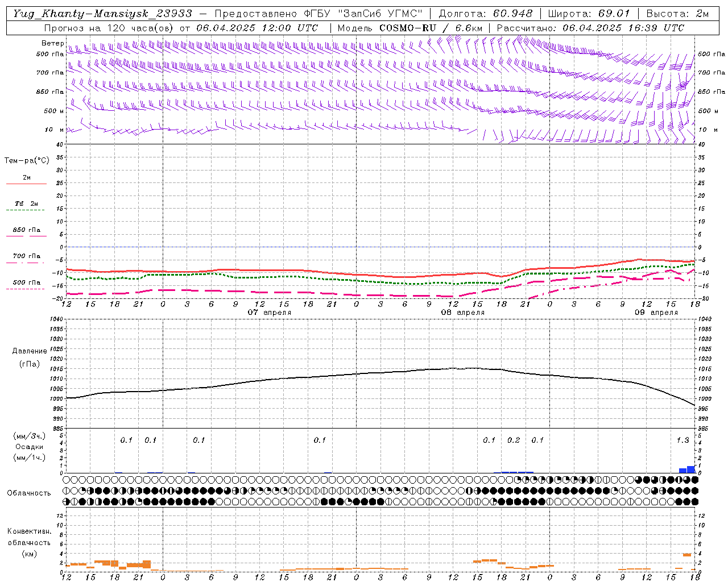Click the tallest orange convective bar on 09 апреля
This screenshot has height=582, width=728.
pyautogui.click(x=687, y=555)
